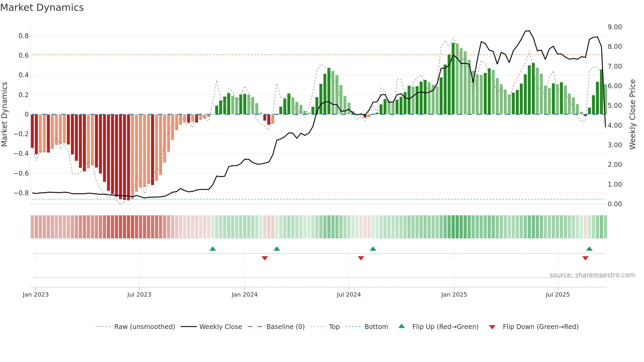
Task: Click the red flip-down triangle in July 2024
Action: pyautogui.click(x=361, y=258)
